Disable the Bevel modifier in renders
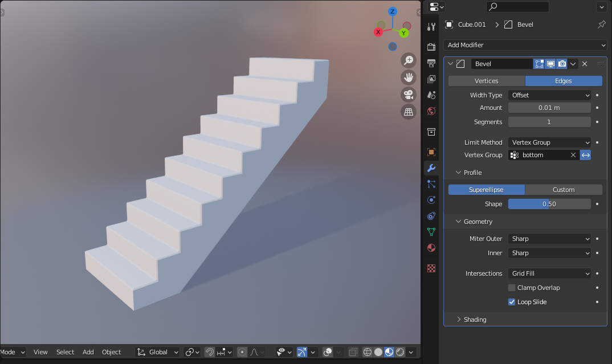This screenshot has height=364, width=612. (562, 64)
